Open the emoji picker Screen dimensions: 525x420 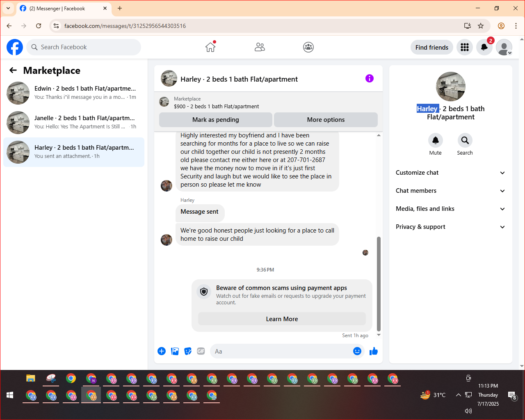[357, 351]
